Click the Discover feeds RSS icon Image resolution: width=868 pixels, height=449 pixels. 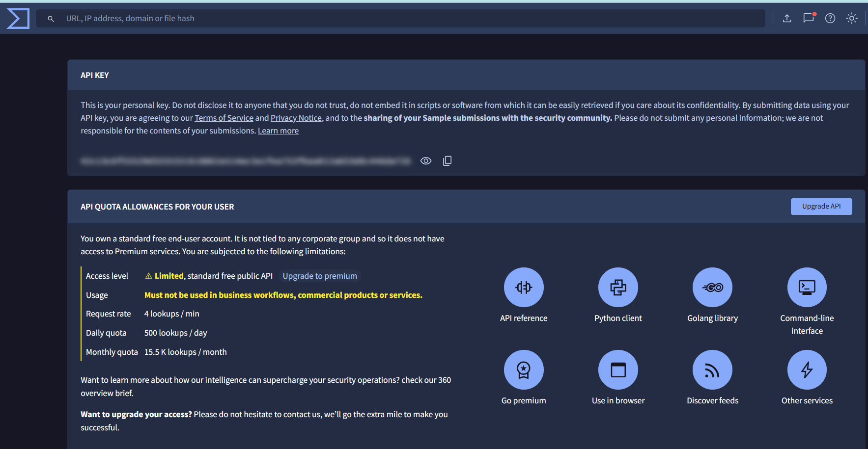[712, 370]
